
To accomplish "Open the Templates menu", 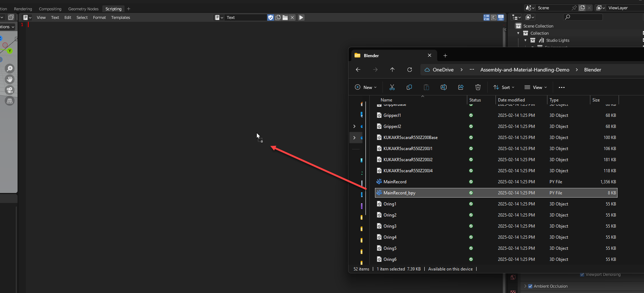I will pos(121,18).
